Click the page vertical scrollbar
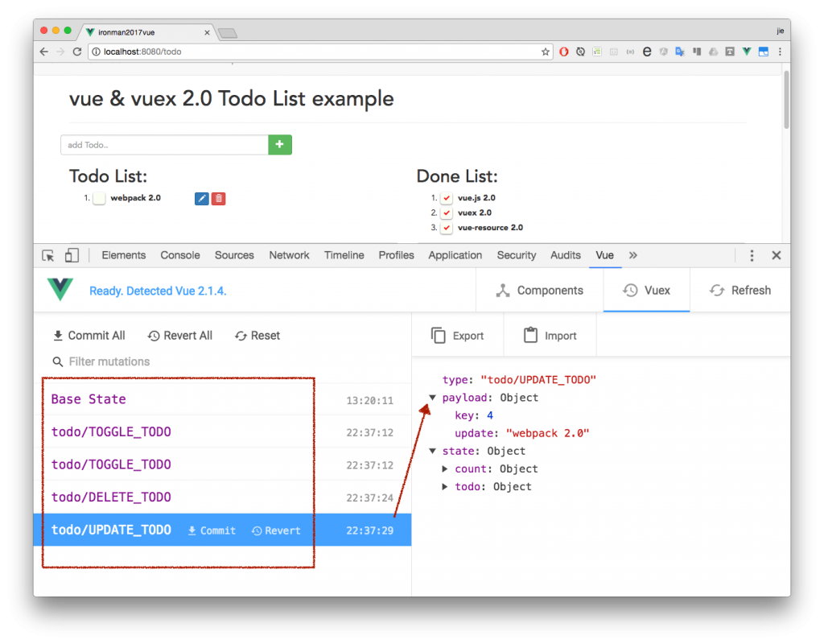 (785, 99)
